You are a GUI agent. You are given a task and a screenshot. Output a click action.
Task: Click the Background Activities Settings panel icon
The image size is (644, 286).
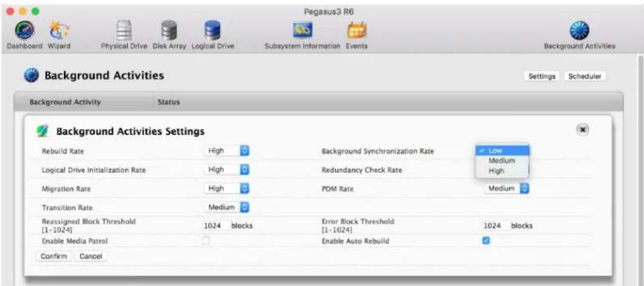point(43,131)
